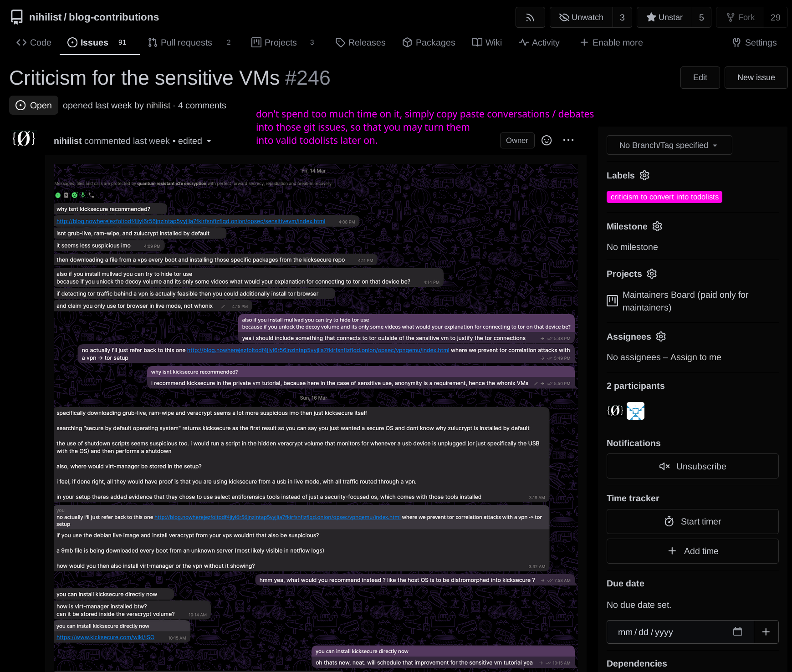Screen dimensions: 792x672
Task: Open the due date calendar picker icon
Action: [738, 631]
